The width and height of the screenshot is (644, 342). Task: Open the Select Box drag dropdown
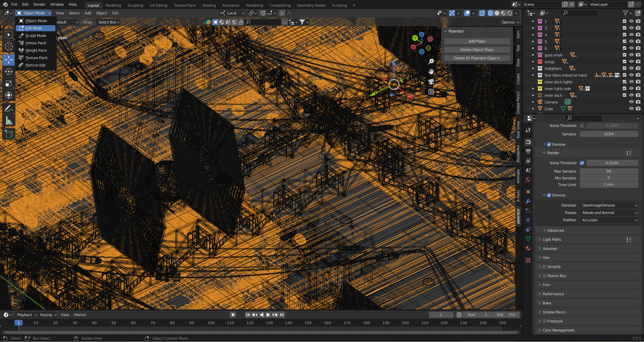108,22
